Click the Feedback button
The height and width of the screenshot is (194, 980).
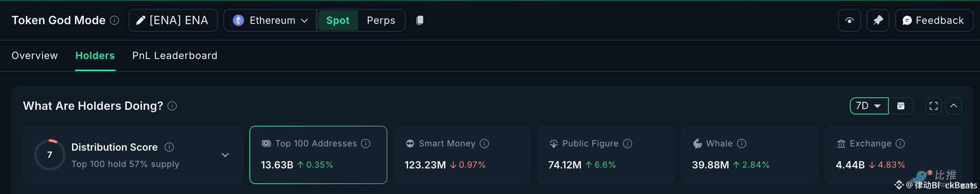click(934, 21)
